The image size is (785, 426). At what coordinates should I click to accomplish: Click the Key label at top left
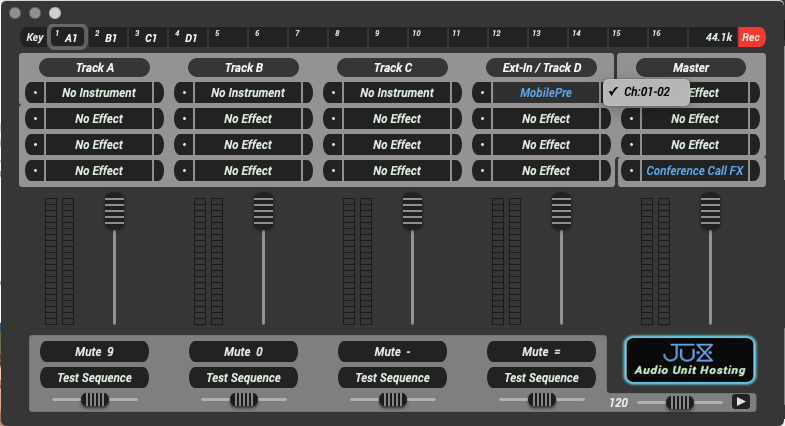[35, 37]
